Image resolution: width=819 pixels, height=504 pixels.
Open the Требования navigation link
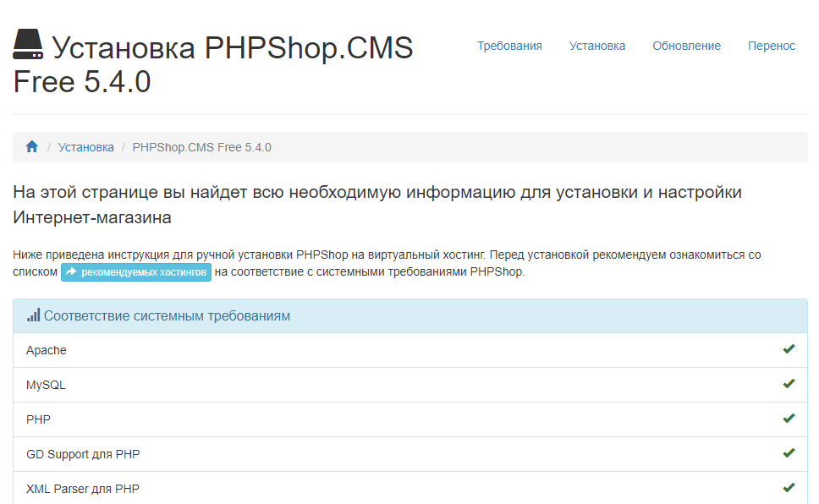(509, 46)
